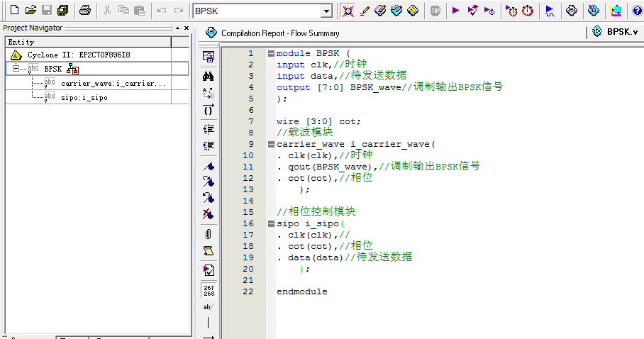Toggle line numbers with the 267/268 icon
The image size is (644, 339).
(x=209, y=290)
